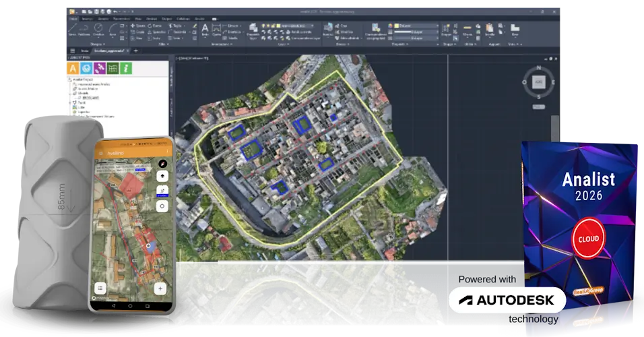644x337 pixels.
Task: Click the yellow layer color swatch
Action: click(x=280, y=26)
